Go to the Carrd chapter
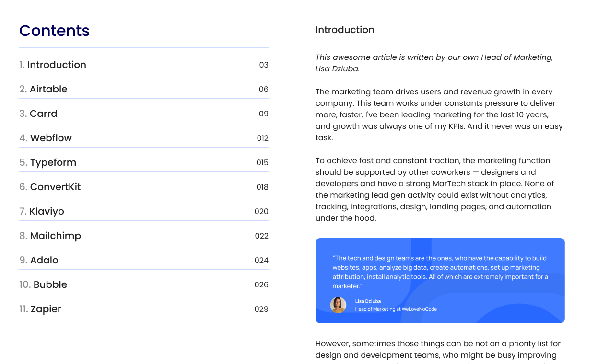 144,114
